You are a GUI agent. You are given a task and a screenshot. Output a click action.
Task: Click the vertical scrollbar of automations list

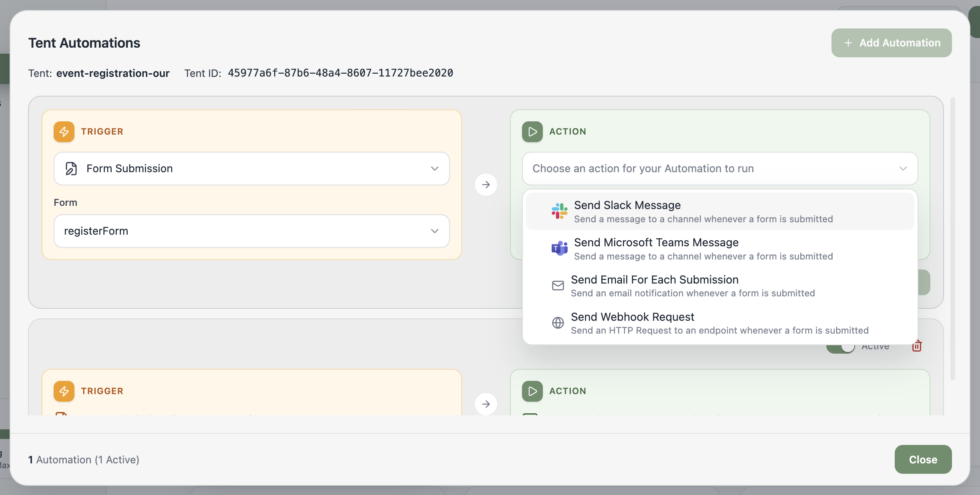point(953,238)
